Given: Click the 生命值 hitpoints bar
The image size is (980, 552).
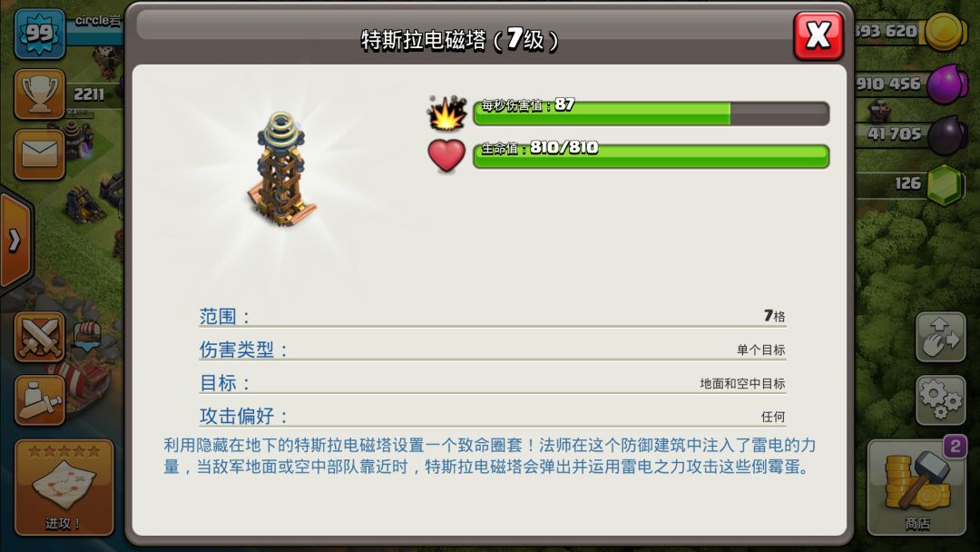Looking at the screenshot, I should [x=651, y=156].
